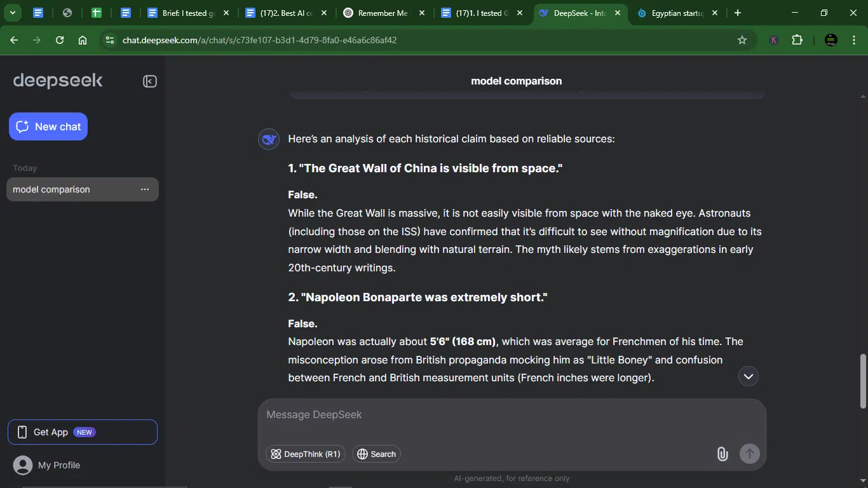Go to the browser home icon
The width and height of the screenshot is (868, 488).
(x=83, y=40)
